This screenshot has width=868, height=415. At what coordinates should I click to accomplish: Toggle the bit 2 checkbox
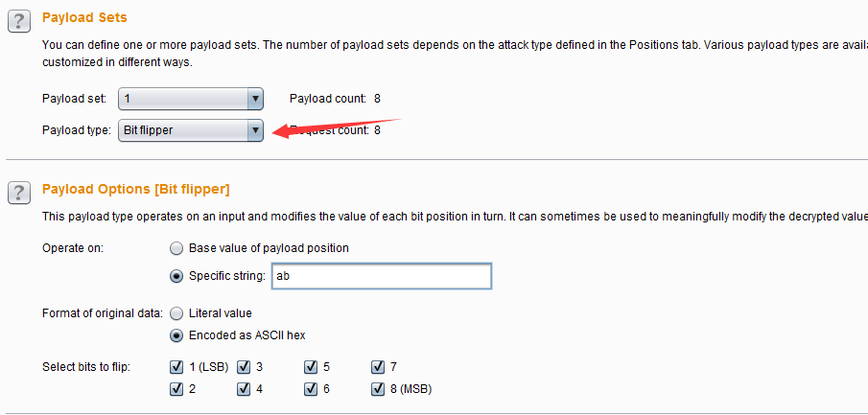click(x=176, y=389)
